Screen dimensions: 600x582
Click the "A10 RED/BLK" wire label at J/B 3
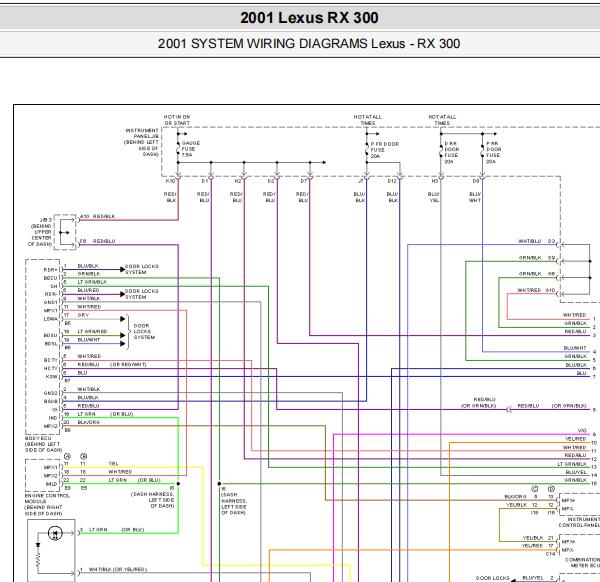(x=98, y=217)
